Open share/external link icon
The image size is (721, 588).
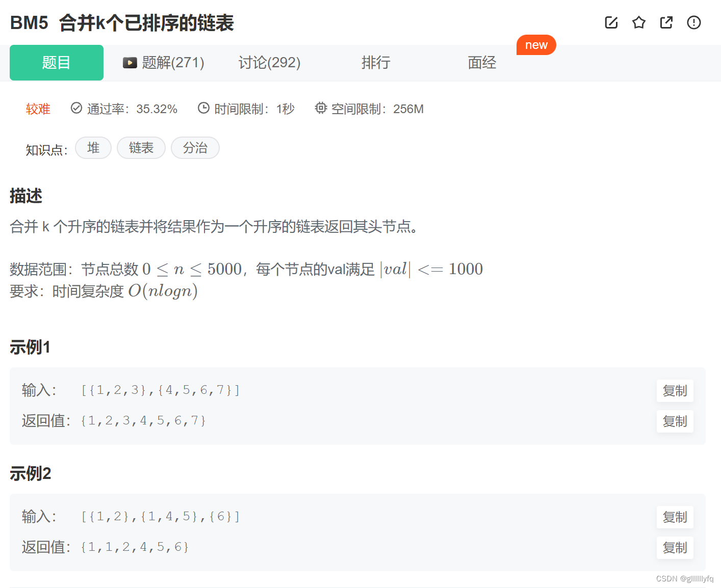coord(666,22)
